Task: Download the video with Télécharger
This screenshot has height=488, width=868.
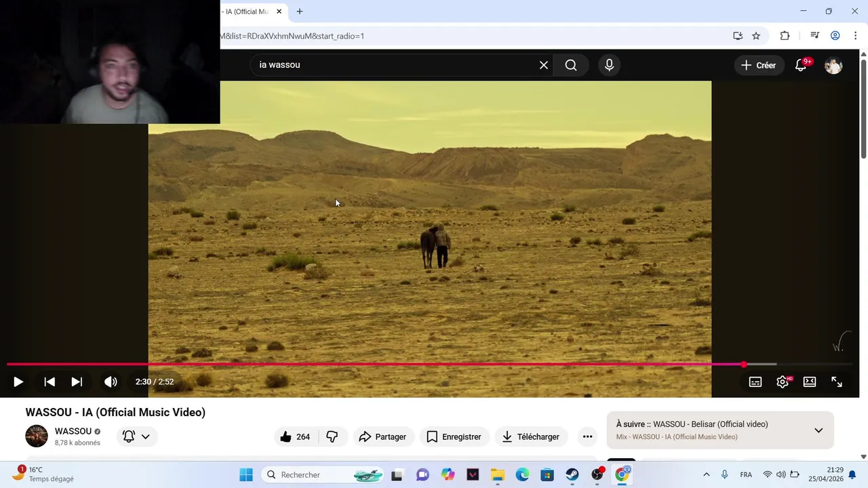Action: (x=531, y=437)
